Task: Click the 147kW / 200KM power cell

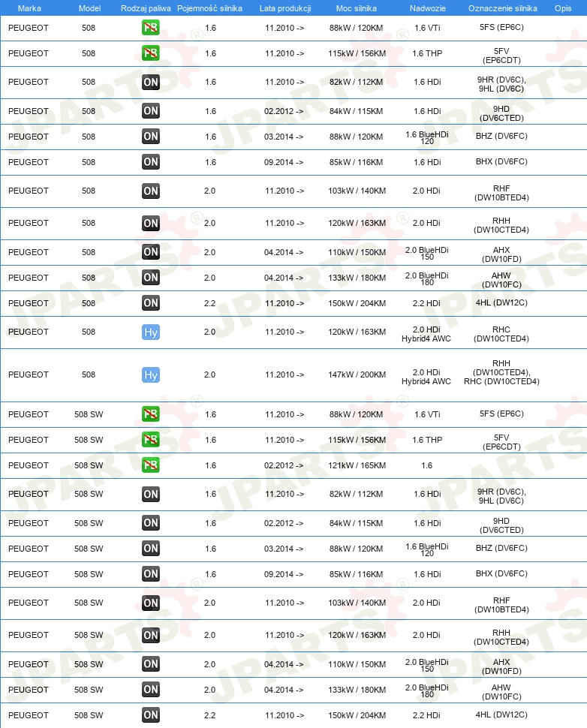Action: tap(357, 375)
